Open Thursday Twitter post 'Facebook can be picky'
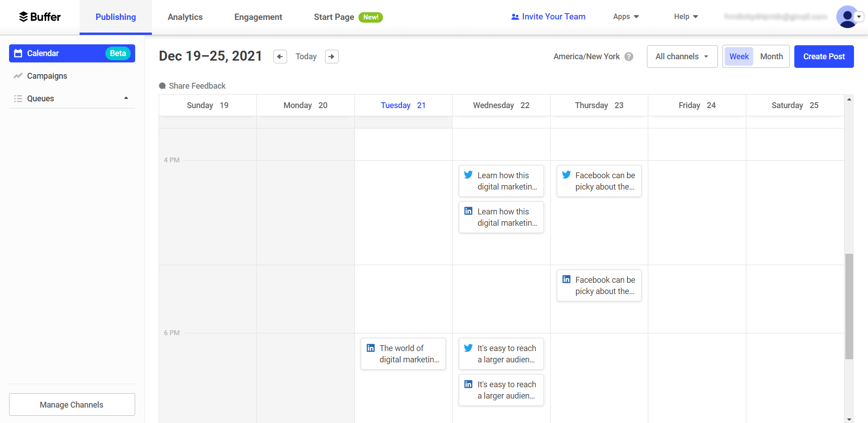This screenshot has height=423, width=868. click(x=599, y=181)
